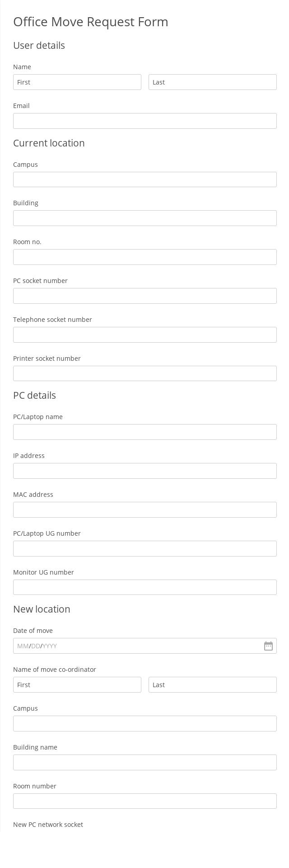Click the Email input field

point(144,121)
